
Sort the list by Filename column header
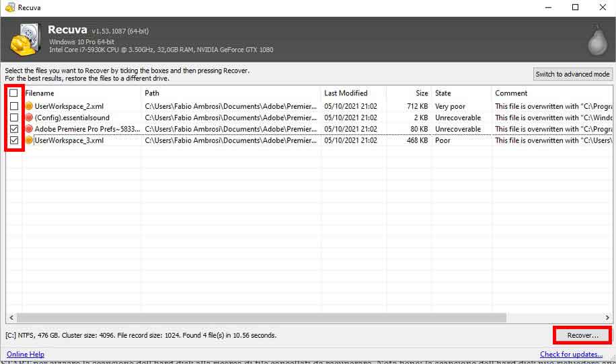click(x=81, y=93)
